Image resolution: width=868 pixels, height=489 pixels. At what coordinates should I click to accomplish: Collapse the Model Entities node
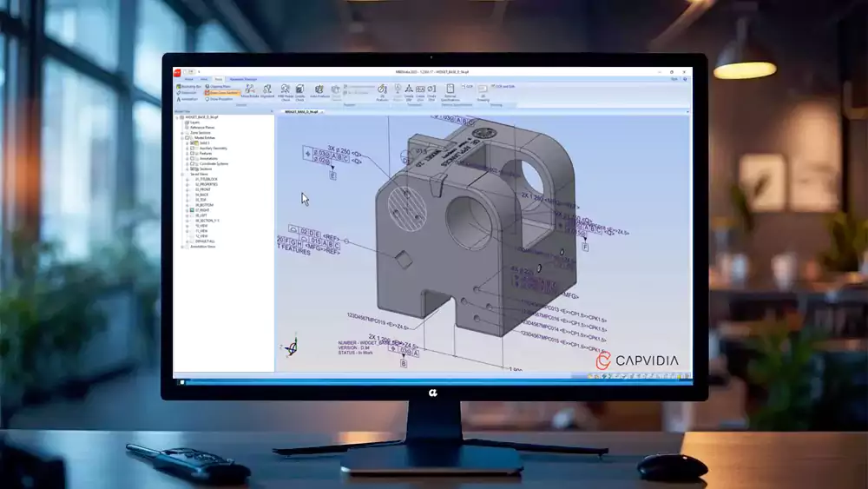tap(182, 138)
